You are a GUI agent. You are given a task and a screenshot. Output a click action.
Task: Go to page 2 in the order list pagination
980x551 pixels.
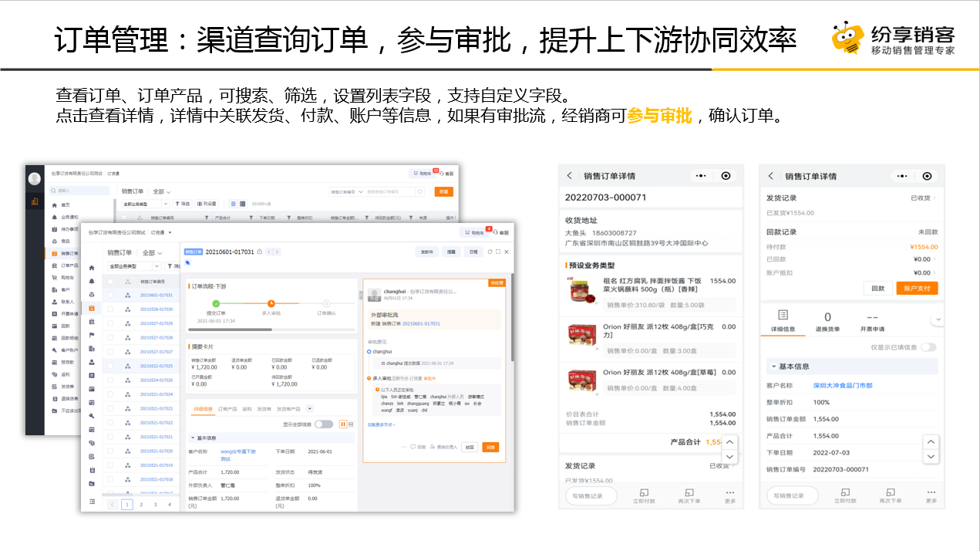click(x=141, y=504)
